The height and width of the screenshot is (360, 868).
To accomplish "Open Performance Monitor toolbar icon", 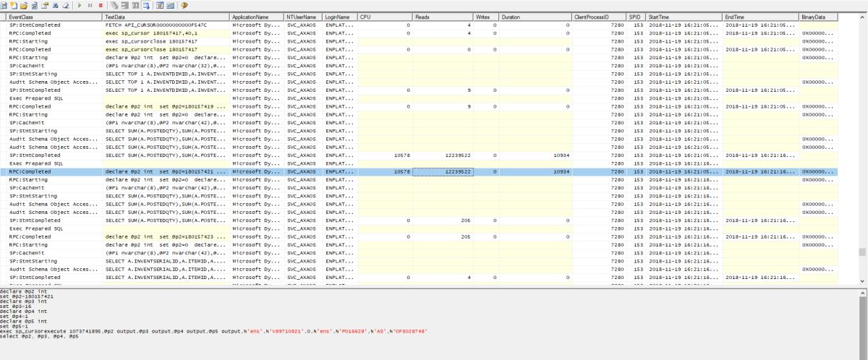I will coord(170,5).
